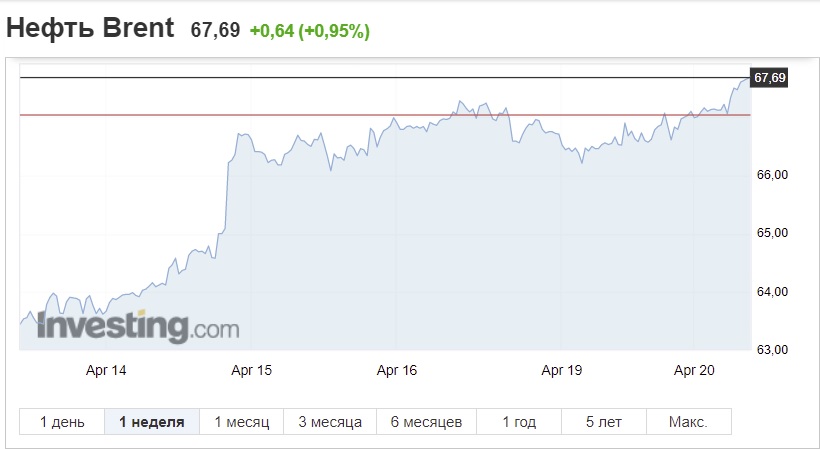Select the '1 неделя' time range tab
Image resolution: width=820 pixels, height=449 pixels.
[152, 422]
